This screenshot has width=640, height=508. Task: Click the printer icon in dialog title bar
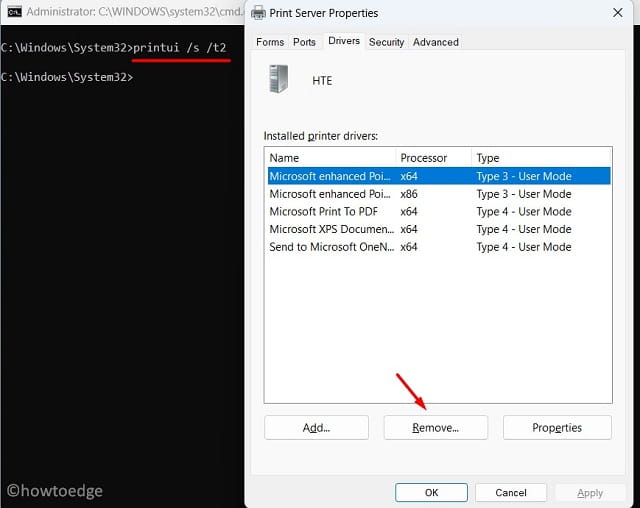coord(258,13)
